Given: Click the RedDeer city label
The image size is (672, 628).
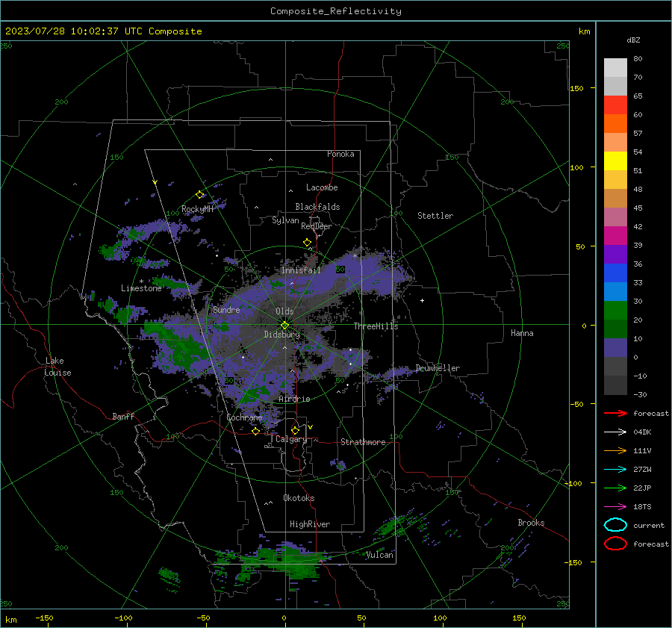Looking at the screenshot, I should pyautogui.click(x=317, y=226).
